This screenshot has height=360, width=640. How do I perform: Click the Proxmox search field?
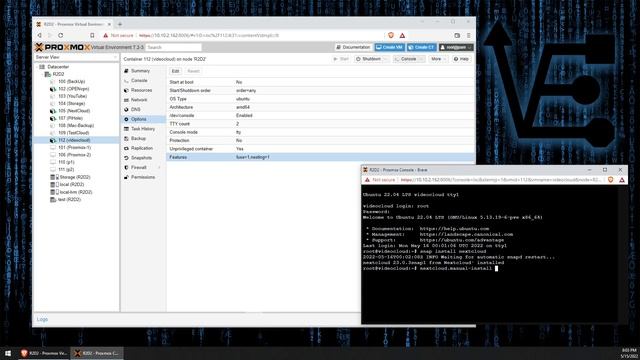pyautogui.click(x=173, y=47)
